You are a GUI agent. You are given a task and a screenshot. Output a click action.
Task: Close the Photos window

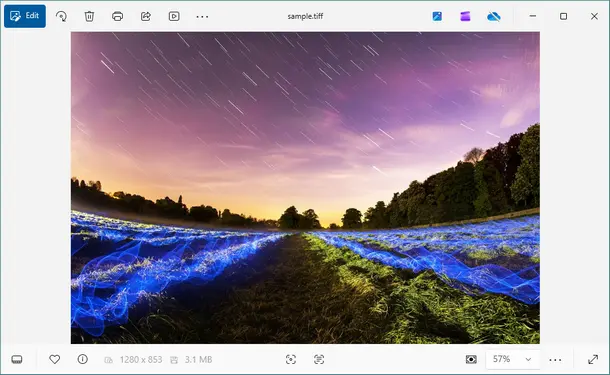point(594,16)
